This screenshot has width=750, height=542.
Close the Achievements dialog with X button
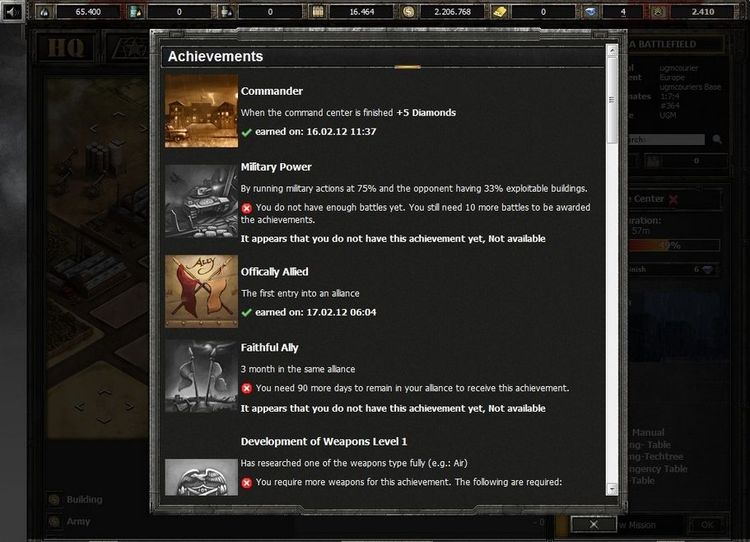coord(594,524)
